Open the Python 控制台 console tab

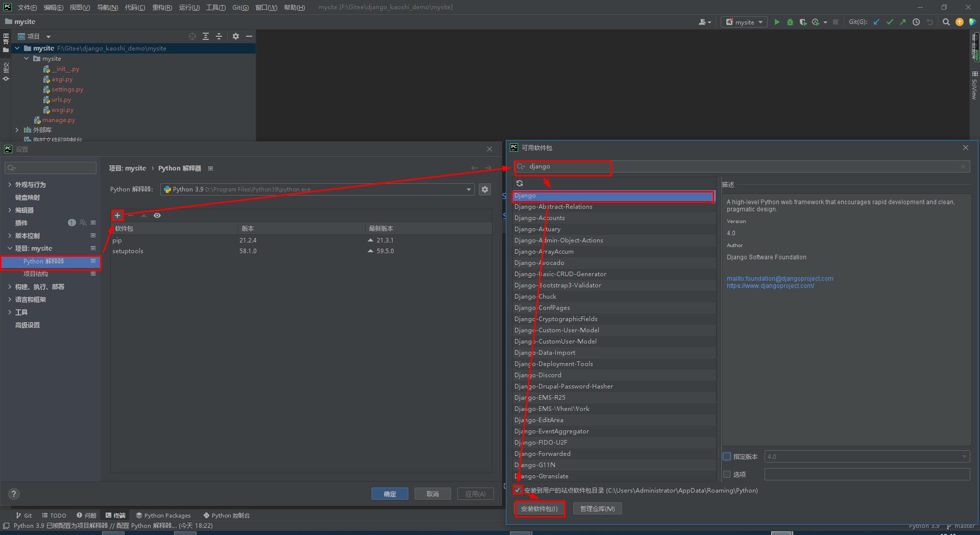[x=227, y=515]
